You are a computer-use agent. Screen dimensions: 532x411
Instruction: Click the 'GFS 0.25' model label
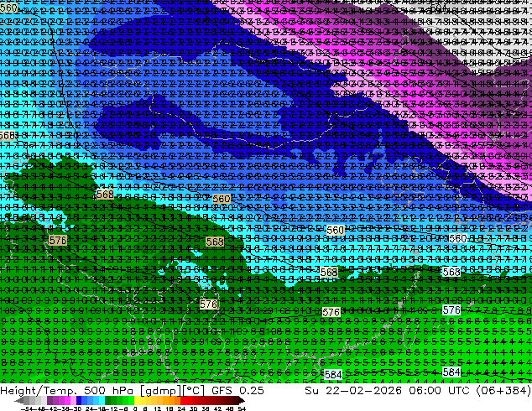tap(237, 391)
